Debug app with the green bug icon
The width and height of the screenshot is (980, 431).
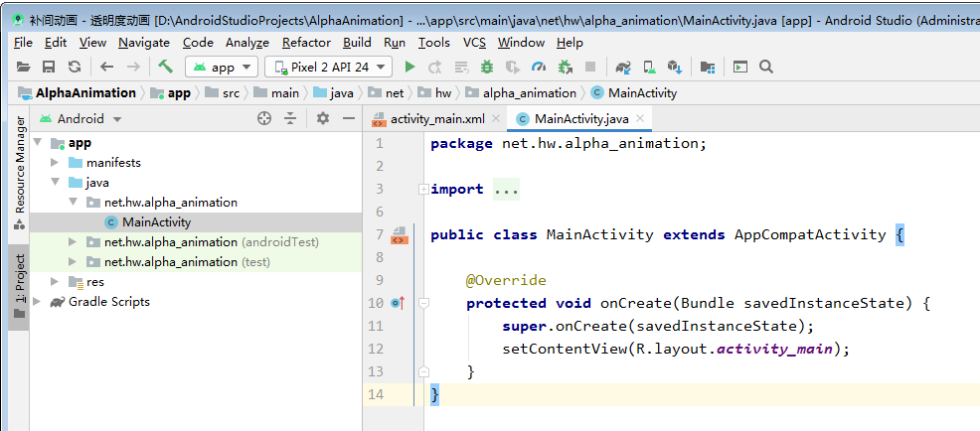[487, 67]
